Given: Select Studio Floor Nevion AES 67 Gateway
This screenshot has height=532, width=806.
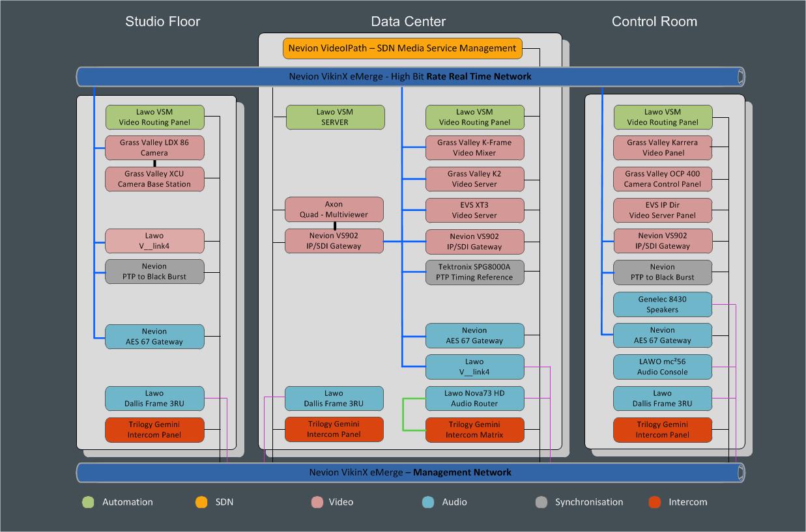Looking at the screenshot, I should coord(154,337).
